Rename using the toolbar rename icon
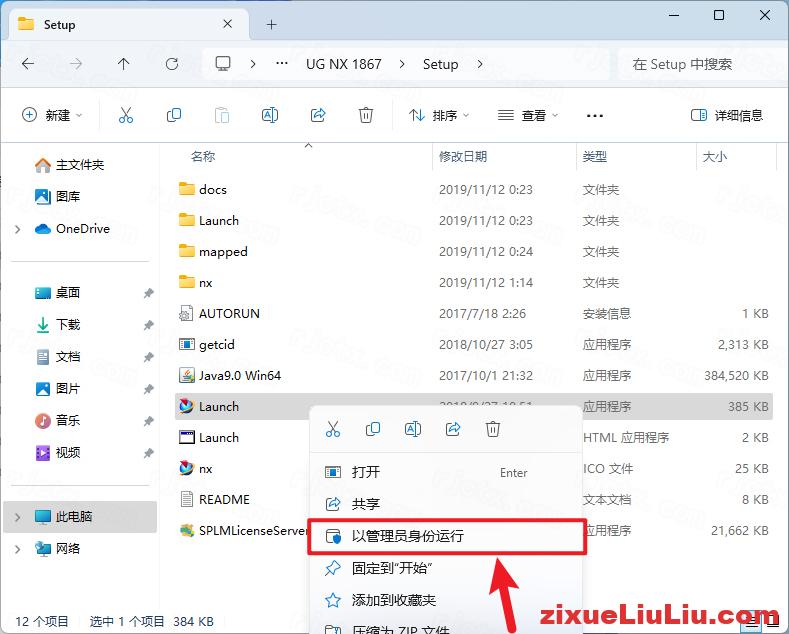789x634 pixels. point(270,115)
